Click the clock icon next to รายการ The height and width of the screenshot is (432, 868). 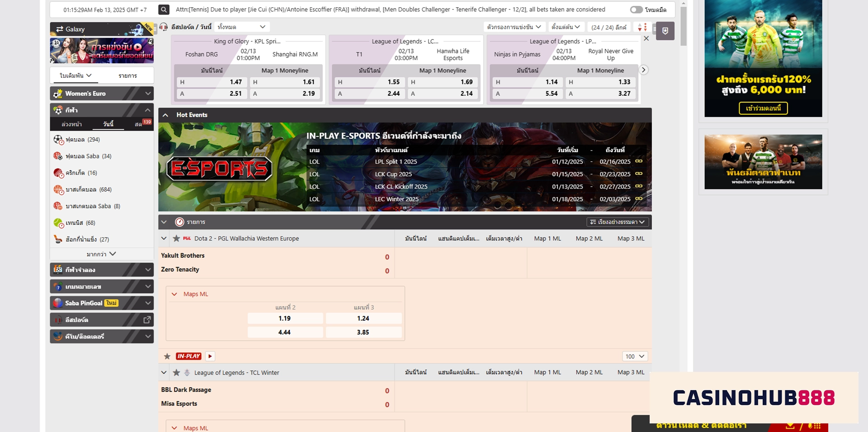(x=179, y=222)
